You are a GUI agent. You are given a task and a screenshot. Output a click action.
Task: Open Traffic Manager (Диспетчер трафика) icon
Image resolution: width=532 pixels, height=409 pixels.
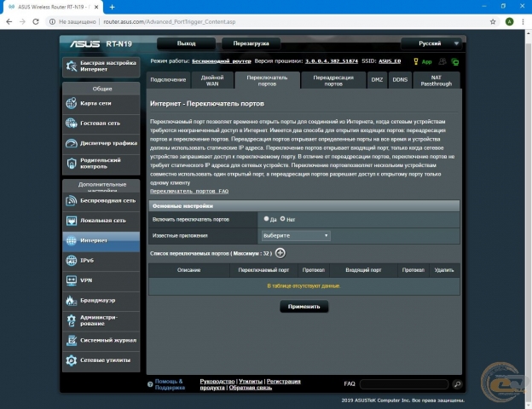72,143
